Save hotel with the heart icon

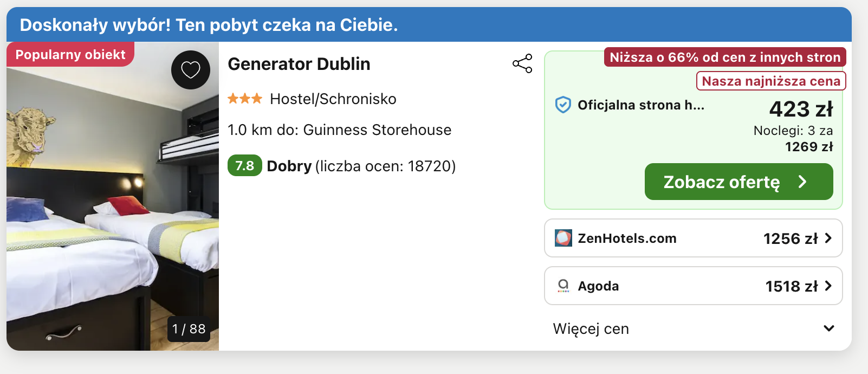coord(191,70)
